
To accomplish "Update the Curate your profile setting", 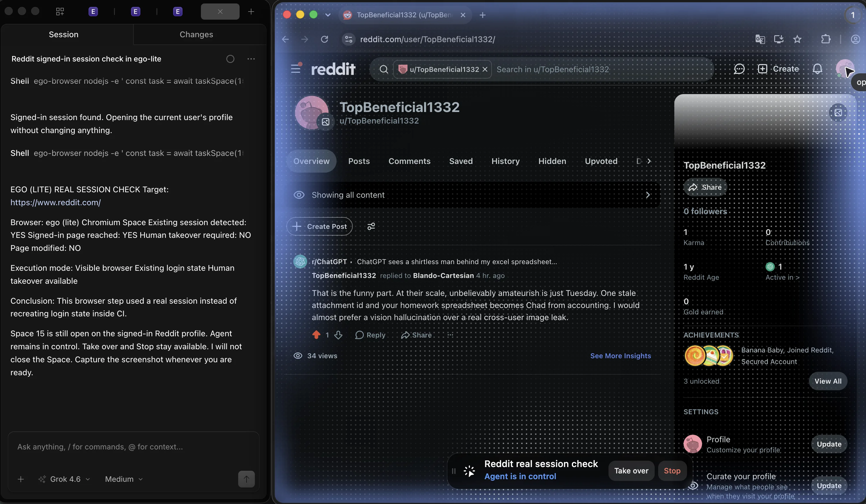I will (x=829, y=485).
